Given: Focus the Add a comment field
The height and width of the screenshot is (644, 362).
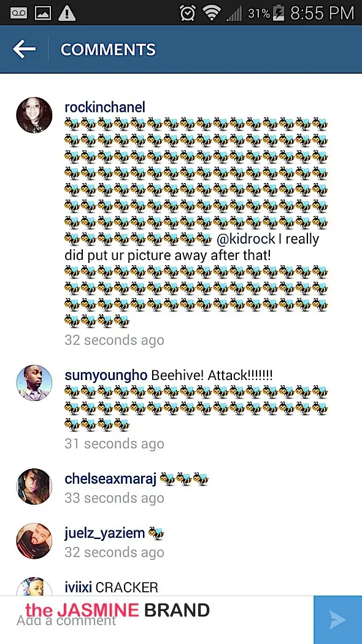Looking at the screenshot, I should tap(157, 620).
